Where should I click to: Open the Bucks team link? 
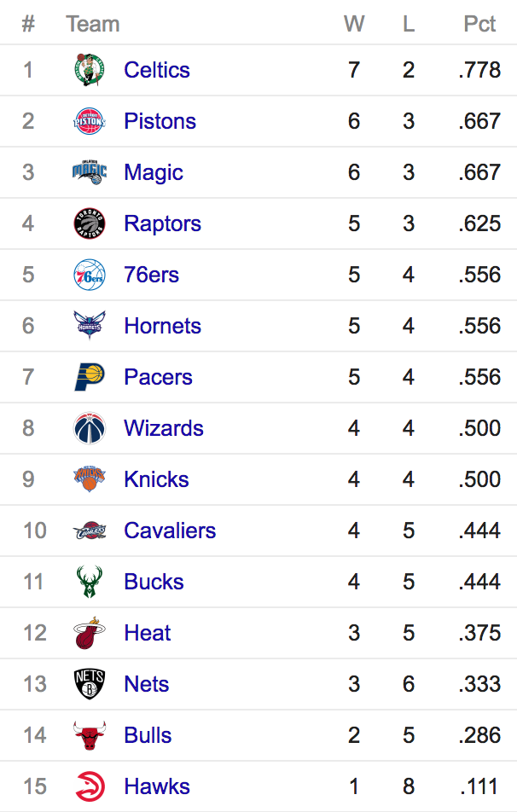click(x=154, y=582)
